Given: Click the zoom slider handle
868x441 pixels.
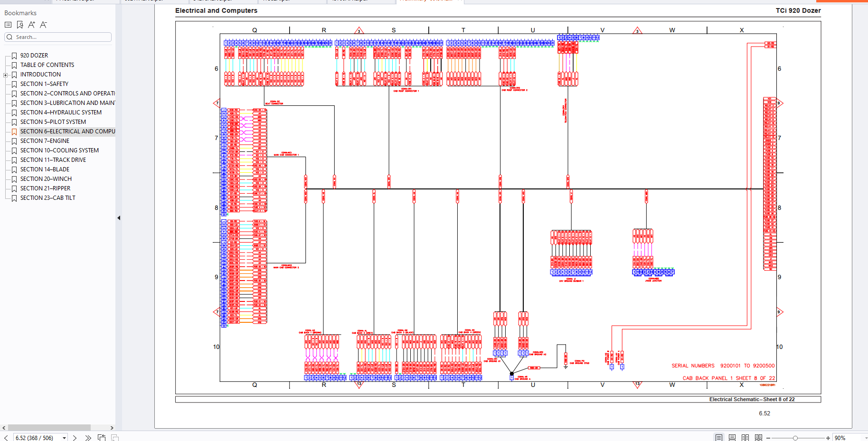Looking at the screenshot, I should (x=795, y=438).
